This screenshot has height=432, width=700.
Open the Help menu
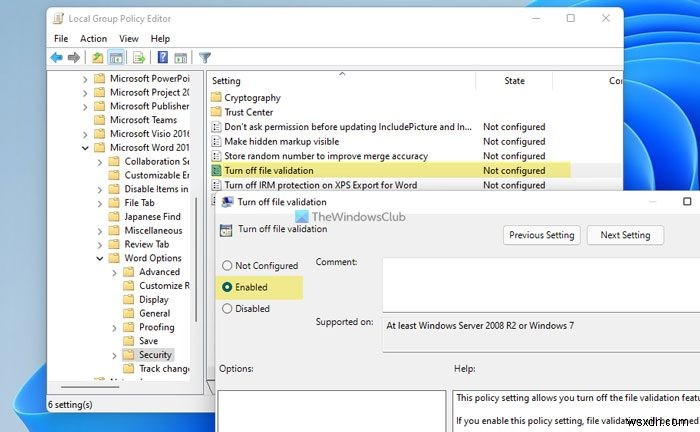160,39
